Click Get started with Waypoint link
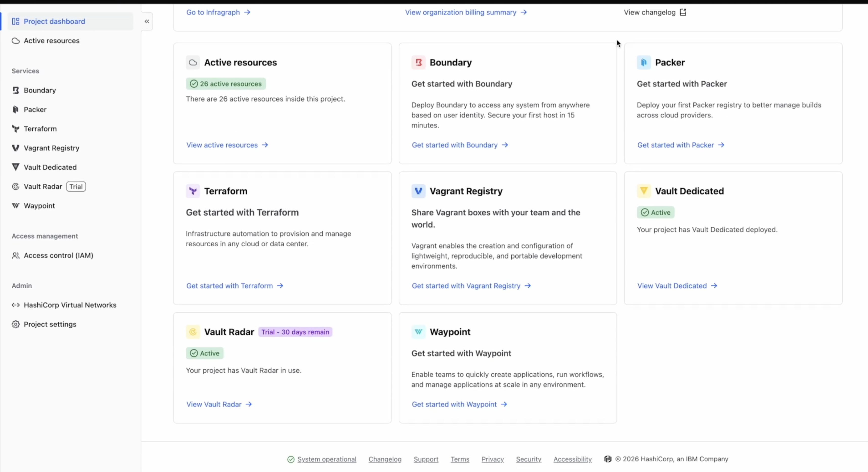This screenshot has height=472, width=868. 459,404
